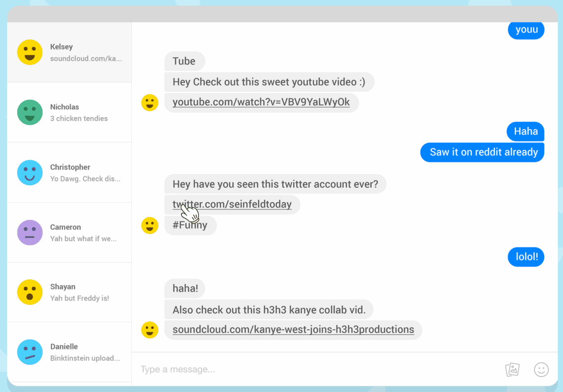Select Shayan's surprised yellow avatar
This screenshot has width=563, height=392.
tap(30, 292)
